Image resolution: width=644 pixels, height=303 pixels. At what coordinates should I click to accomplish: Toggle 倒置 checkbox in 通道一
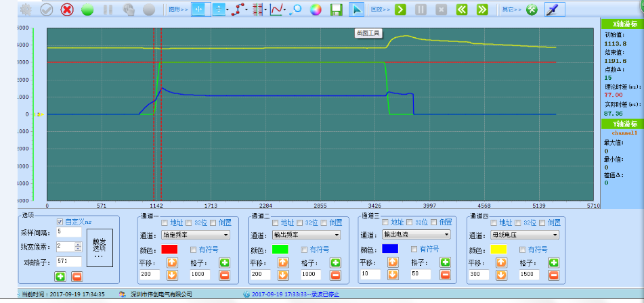click(213, 223)
